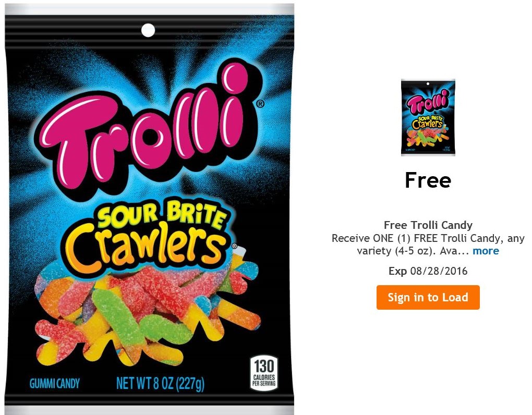Open the small Trolli coupon thumbnail
The width and height of the screenshot is (532, 415).
click(428, 118)
